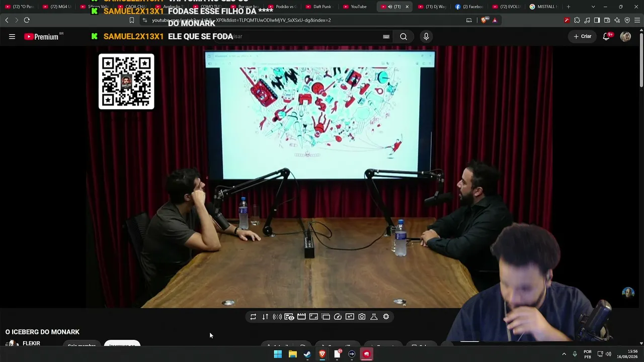Open the YouTube notifications bell
The image size is (644, 362).
pos(606,36)
